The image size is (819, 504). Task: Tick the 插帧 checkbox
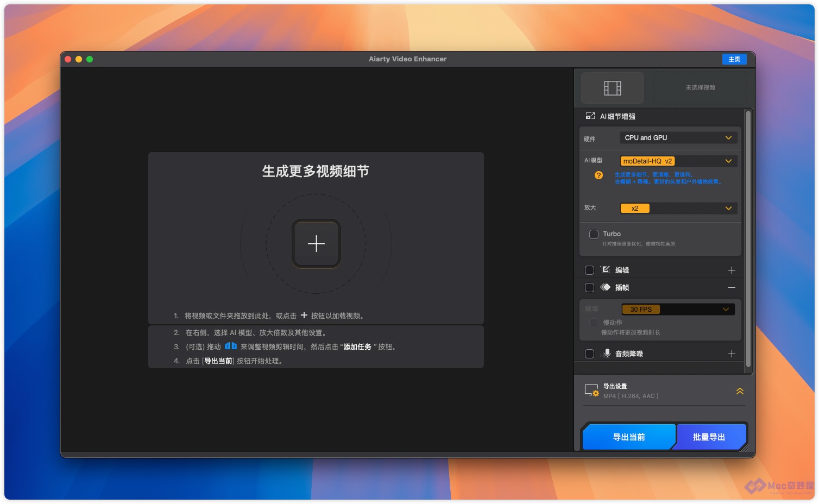pyautogui.click(x=589, y=287)
